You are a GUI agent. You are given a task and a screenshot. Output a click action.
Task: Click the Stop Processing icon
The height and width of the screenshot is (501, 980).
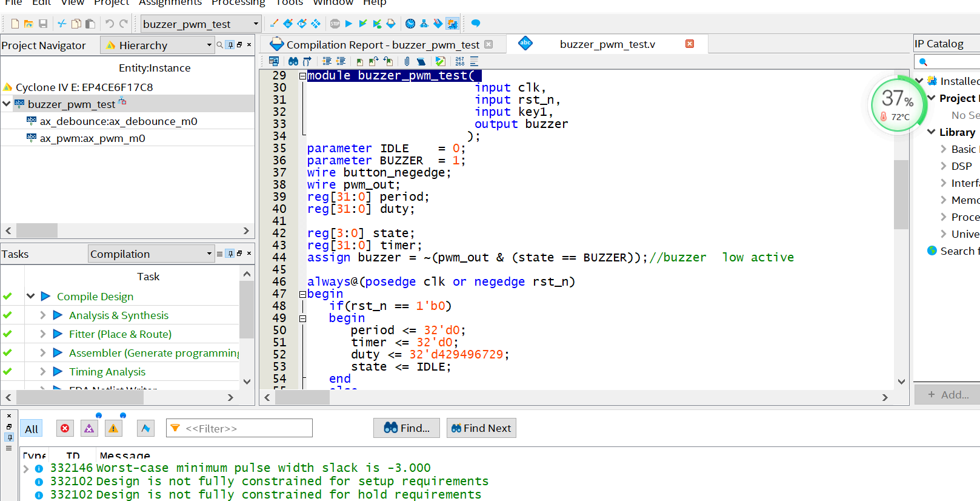click(x=335, y=24)
